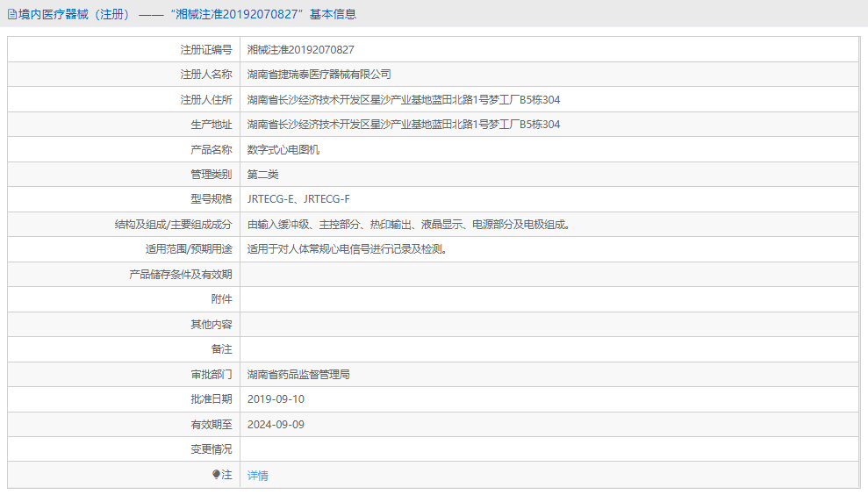868x495 pixels.
Task: Click the 审批部门 label
Action: (212, 374)
